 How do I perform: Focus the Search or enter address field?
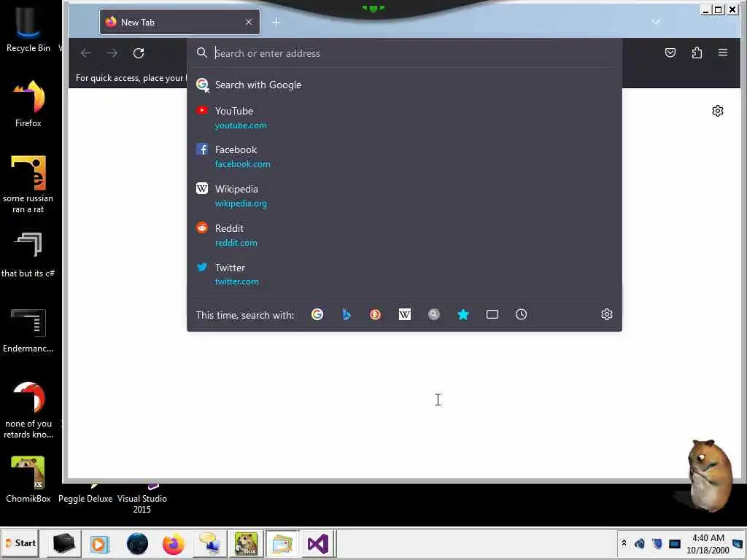click(404, 53)
